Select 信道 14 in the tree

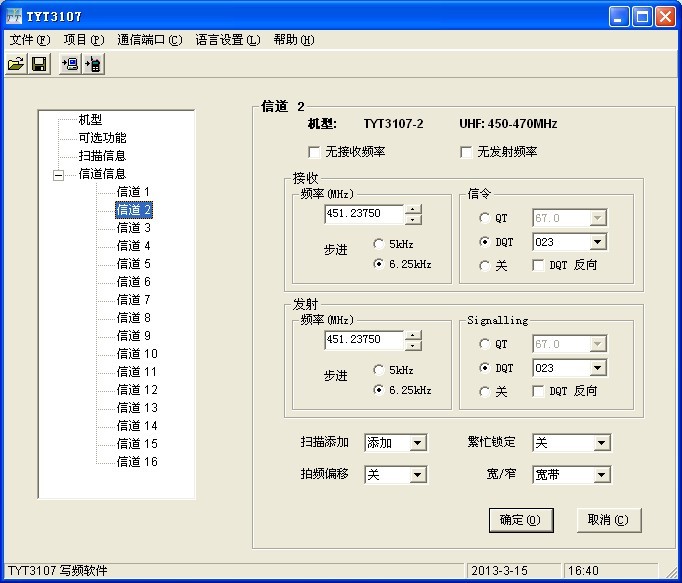click(x=137, y=426)
